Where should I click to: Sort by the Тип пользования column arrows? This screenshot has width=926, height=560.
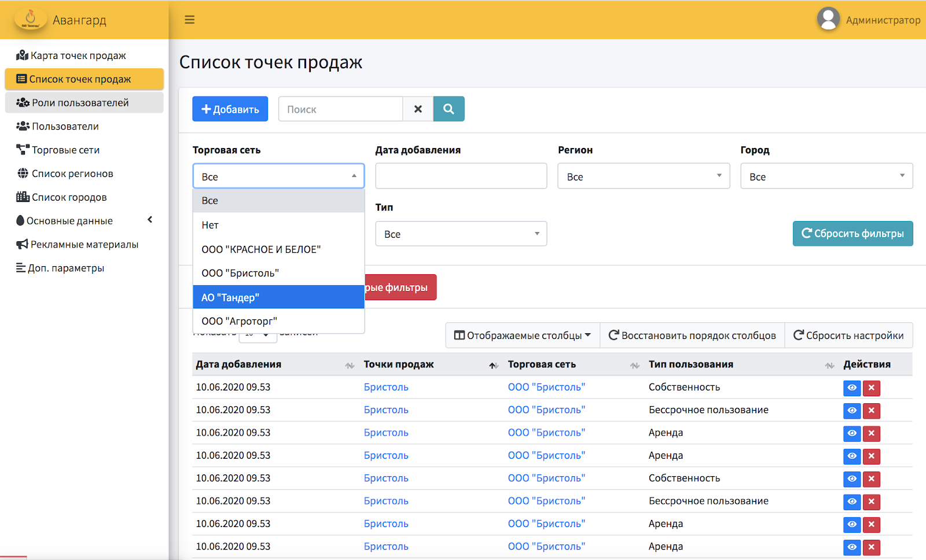click(x=829, y=365)
